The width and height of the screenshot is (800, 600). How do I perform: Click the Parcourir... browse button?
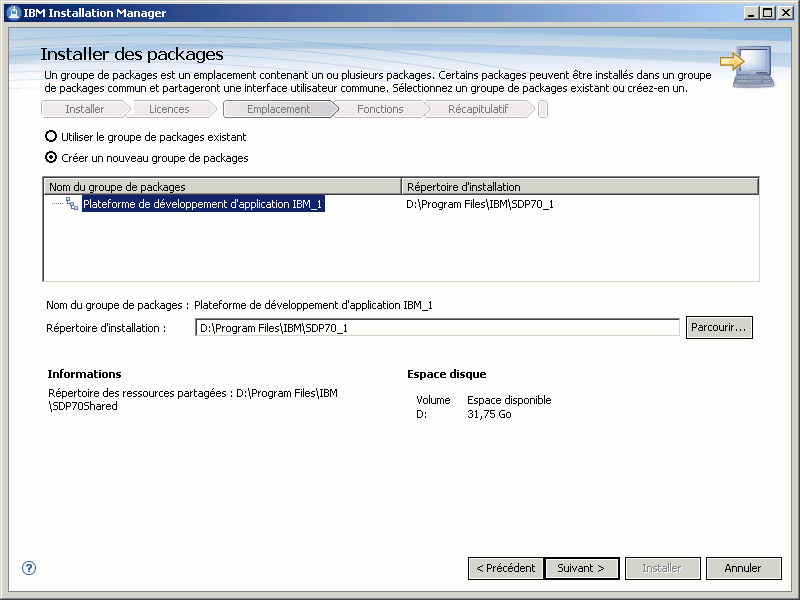tap(719, 328)
